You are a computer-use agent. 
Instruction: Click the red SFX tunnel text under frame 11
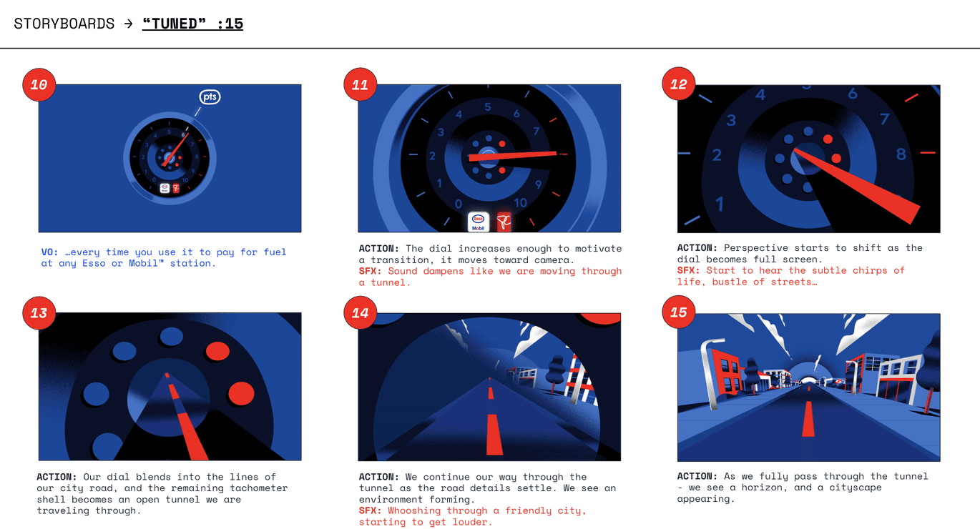click(x=490, y=277)
